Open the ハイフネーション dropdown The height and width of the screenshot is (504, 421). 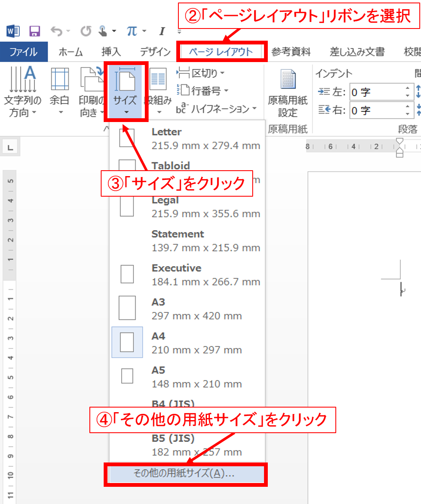coord(217,109)
